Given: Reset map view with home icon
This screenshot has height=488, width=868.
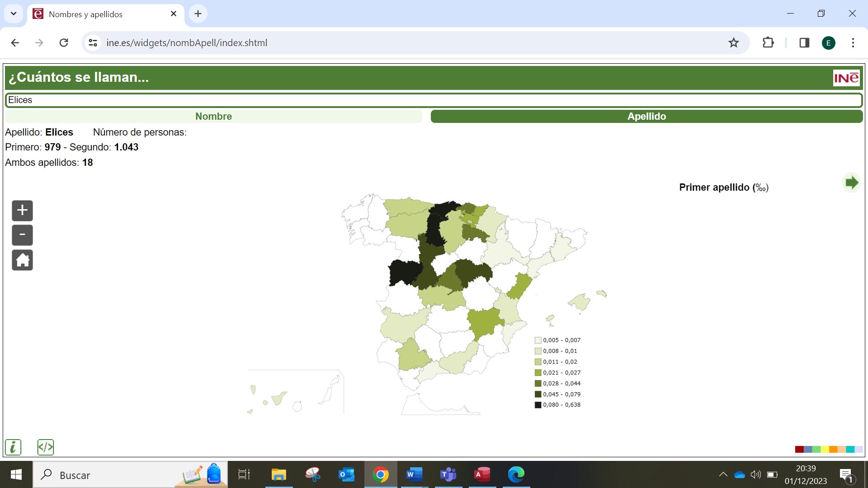Looking at the screenshot, I should pyautogui.click(x=22, y=260).
